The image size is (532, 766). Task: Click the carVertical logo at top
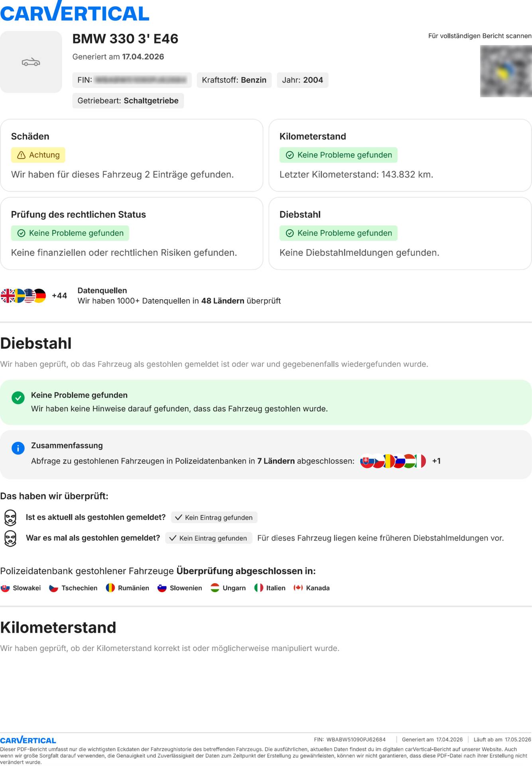coord(75,12)
